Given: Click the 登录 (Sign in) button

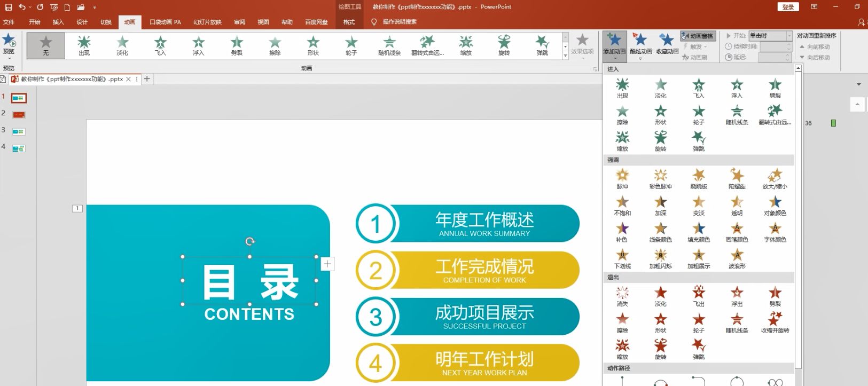Looking at the screenshot, I should [x=788, y=7].
